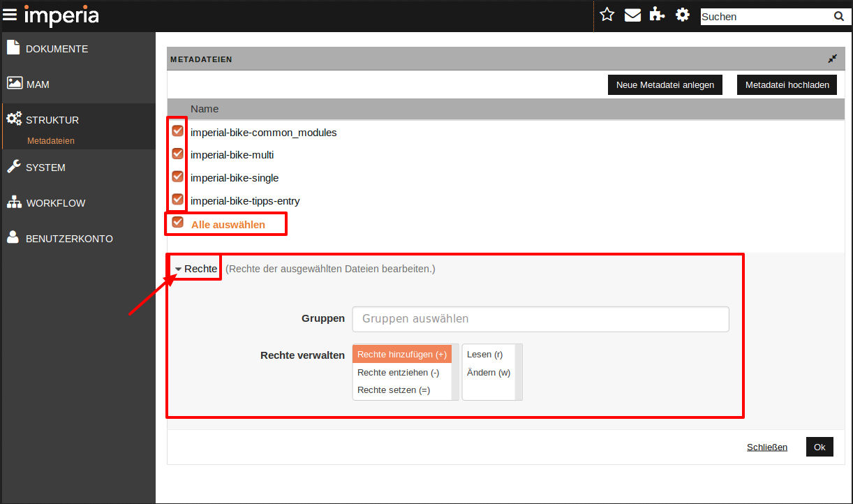Viewport: 853px width, 504px height.
Task: Open the puzzle piece plugins icon
Action: point(657,15)
